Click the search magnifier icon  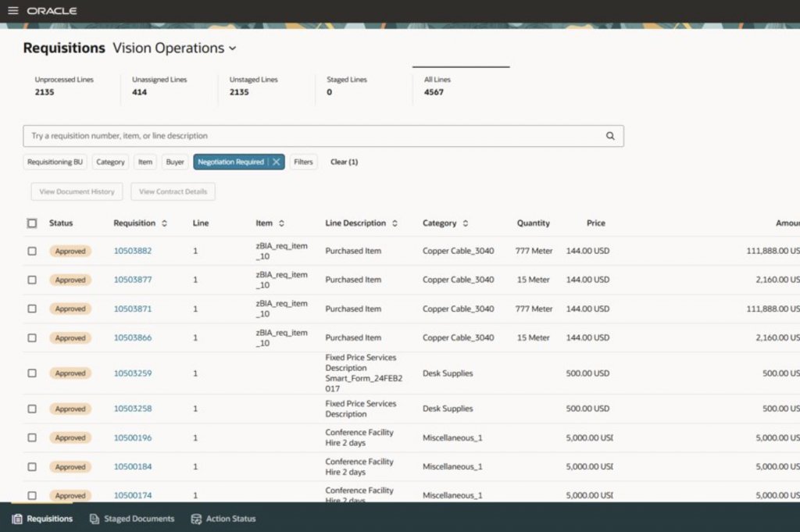pos(610,136)
